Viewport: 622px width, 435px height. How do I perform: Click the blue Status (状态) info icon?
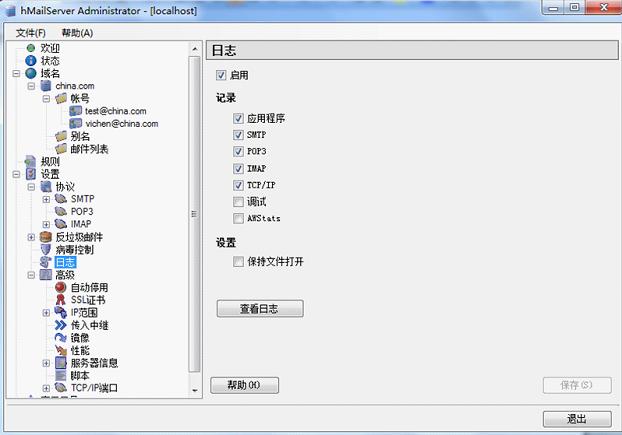[x=31, y=61]
